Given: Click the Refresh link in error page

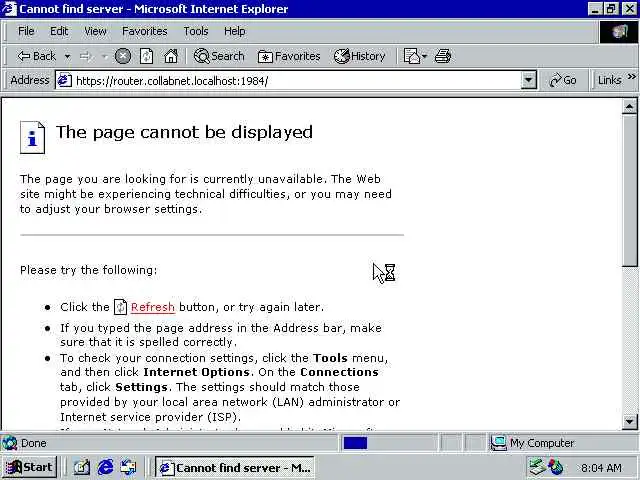Looking at the screenshot, I should pyautogui.click(x=153, y=307).
